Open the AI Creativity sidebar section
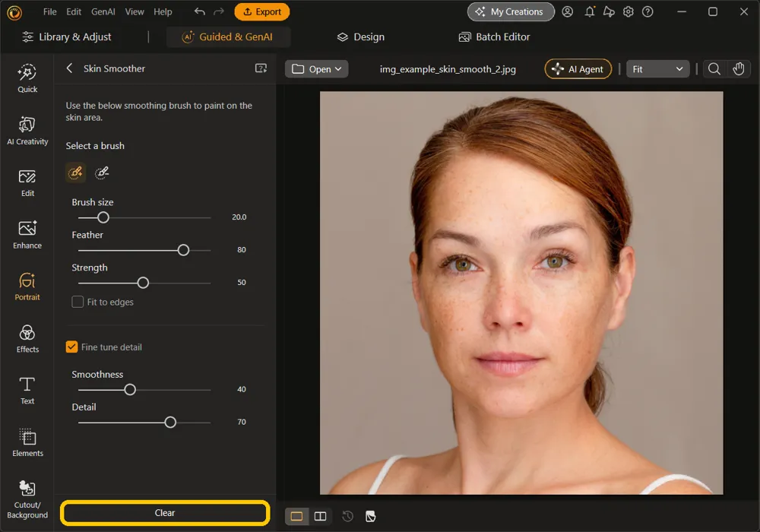The height and width of the screenshot is (532, 760). tap(27, 131)
